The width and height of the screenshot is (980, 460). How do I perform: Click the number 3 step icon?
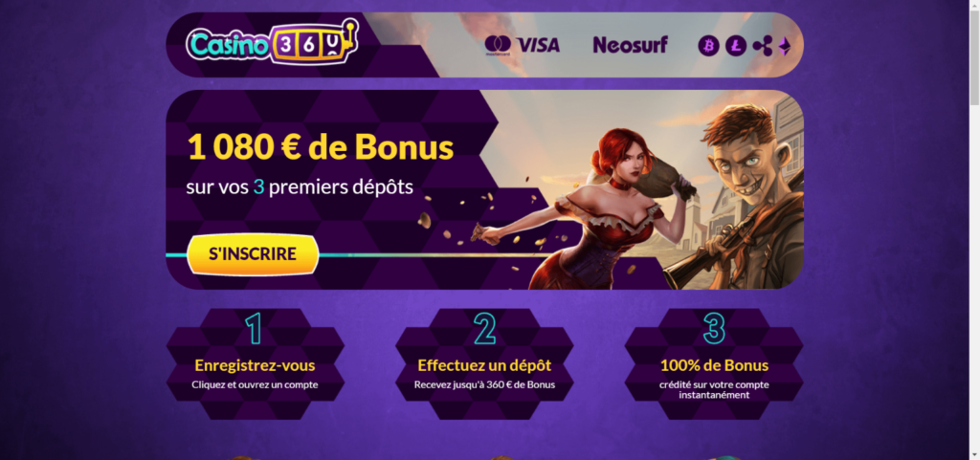[714, 328]
